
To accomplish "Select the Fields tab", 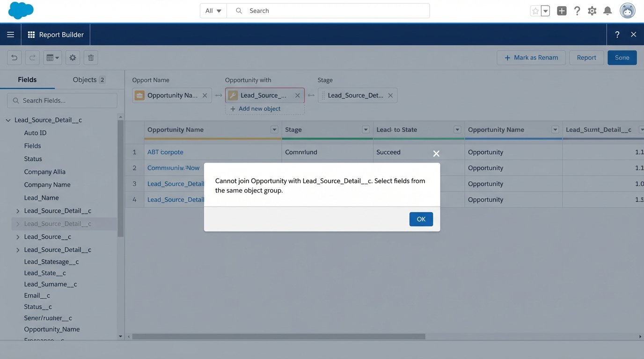I will [27, 79].
